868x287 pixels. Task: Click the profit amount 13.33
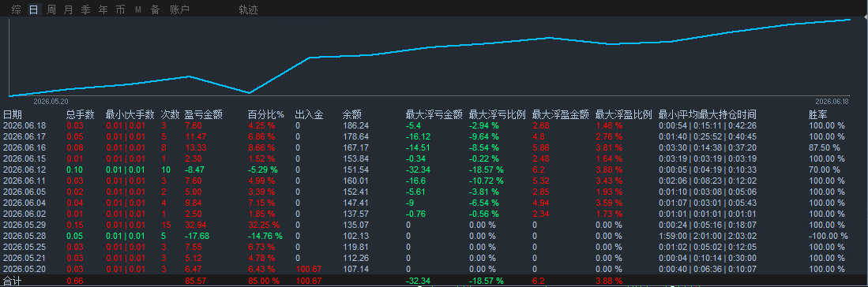pos(195,147)
